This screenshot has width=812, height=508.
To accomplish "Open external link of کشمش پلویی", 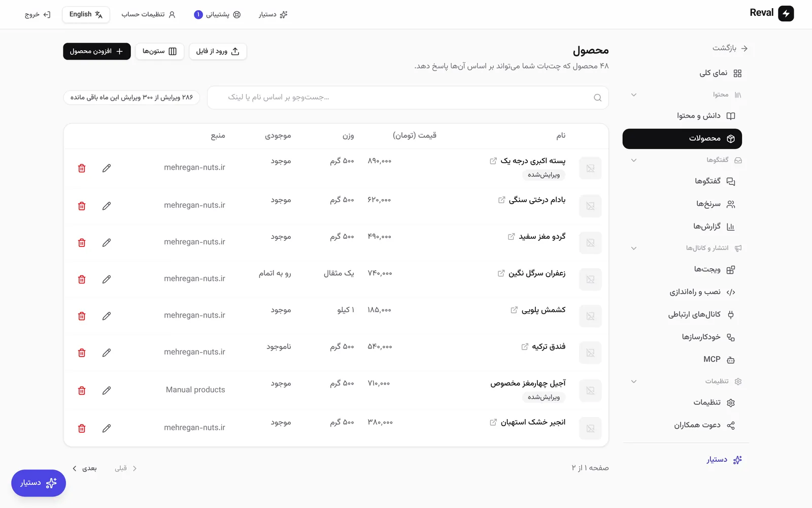I will tap(514, 310).
